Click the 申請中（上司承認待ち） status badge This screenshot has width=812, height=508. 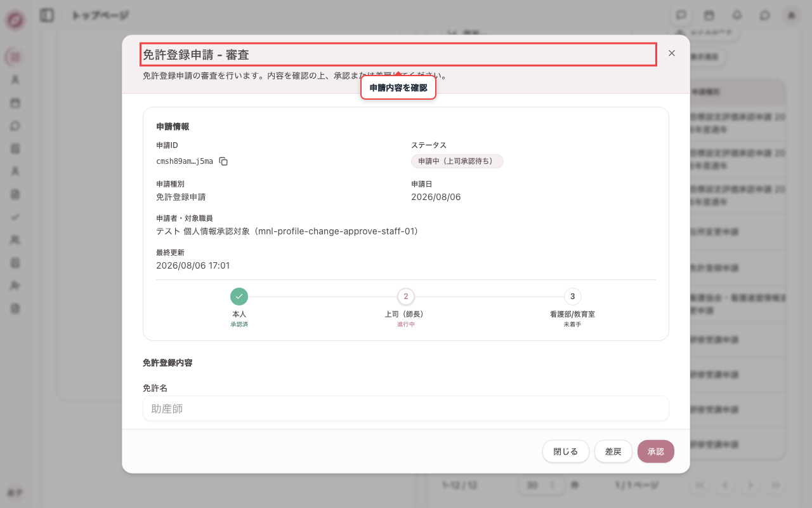pos(457,161)
